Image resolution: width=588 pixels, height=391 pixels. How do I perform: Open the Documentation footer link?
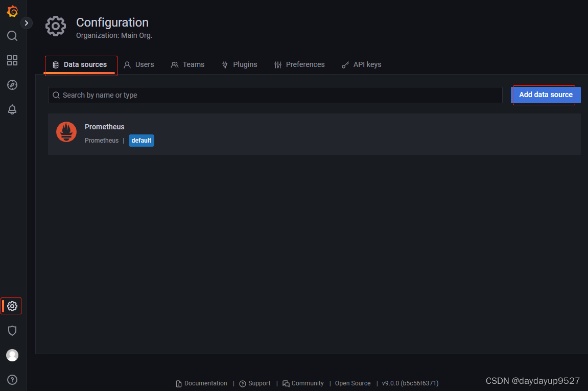click(202, 383)
